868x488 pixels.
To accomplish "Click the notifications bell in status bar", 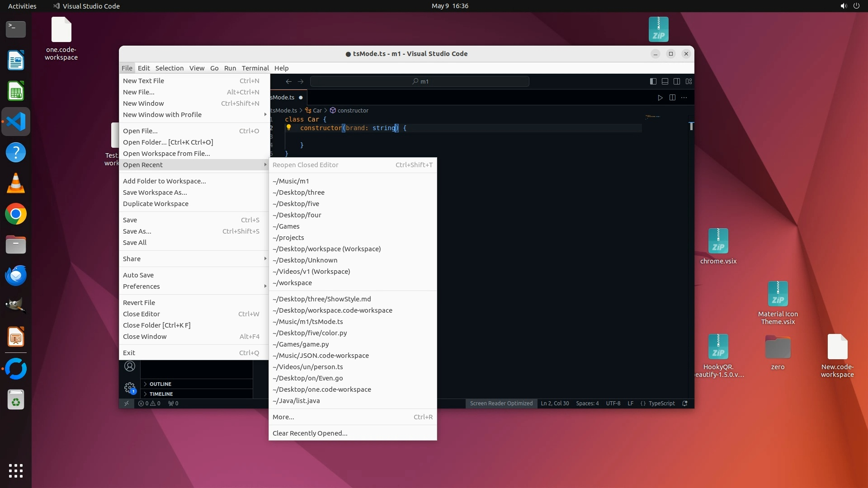I will (685, 404).
